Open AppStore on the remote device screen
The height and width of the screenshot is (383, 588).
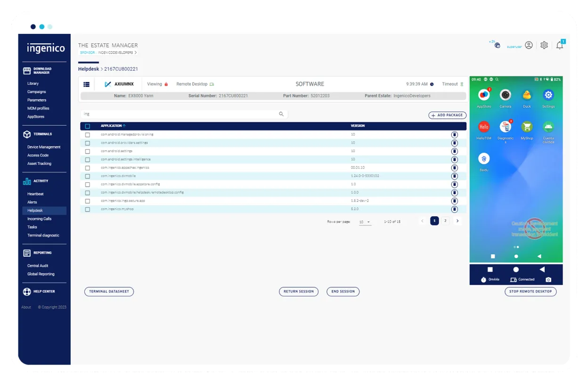(x=484, y=95)
